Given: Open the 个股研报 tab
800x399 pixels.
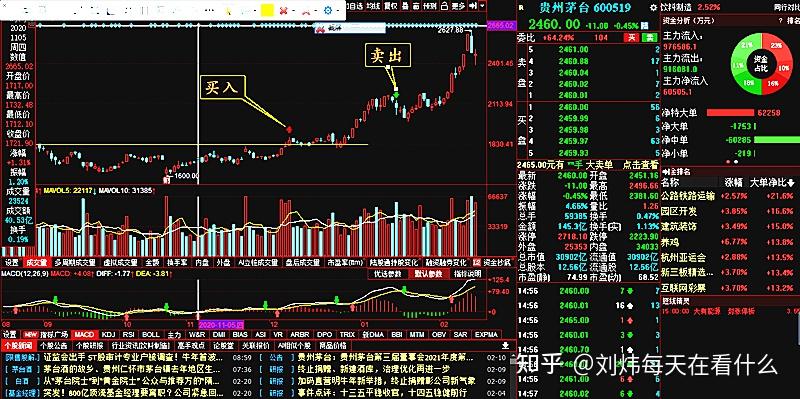Looking at the screenshot, I should pos(89,345).
